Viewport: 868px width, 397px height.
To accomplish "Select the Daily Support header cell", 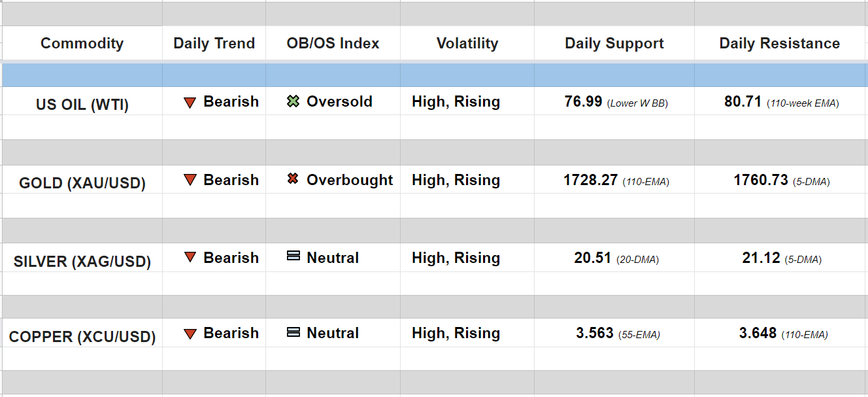I will click(x=614, y=44).
